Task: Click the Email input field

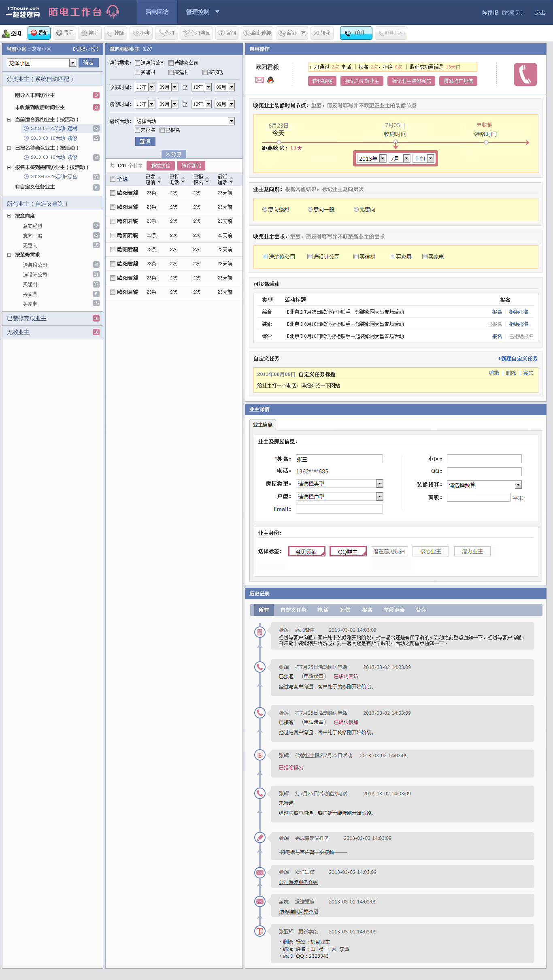Action: coord(339,509)
